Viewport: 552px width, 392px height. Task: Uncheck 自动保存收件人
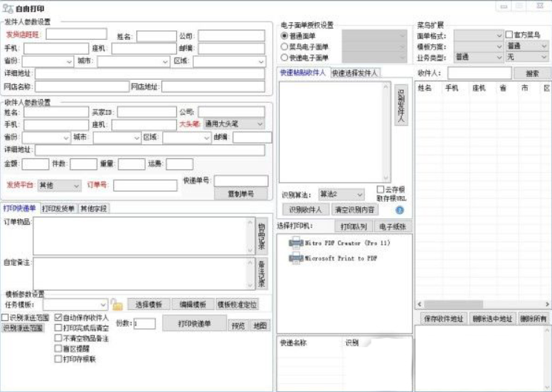pyautogui.click(x=58, y=318)
